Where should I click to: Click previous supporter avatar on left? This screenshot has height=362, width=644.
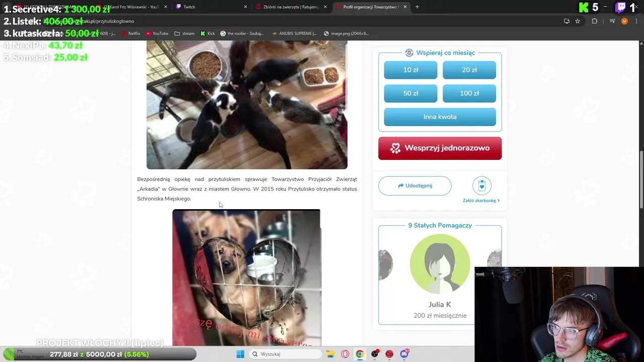(386, 264)
